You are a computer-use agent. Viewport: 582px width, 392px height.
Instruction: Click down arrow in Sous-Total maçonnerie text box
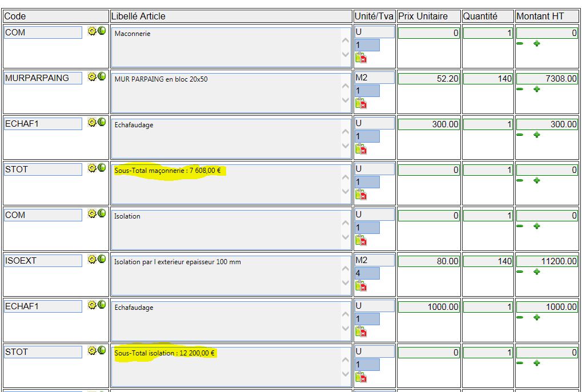(345, 191)
